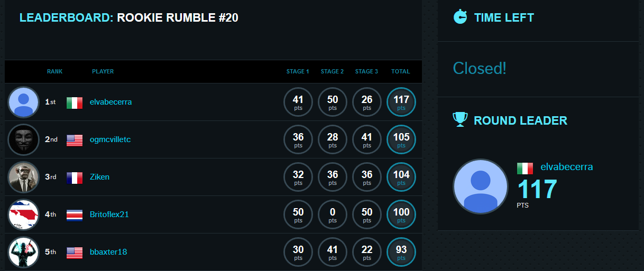This screenshot has height=271, width=644.
Task: Click the Italy flag in Round Leader panel
Action: (x=525, y=168)
